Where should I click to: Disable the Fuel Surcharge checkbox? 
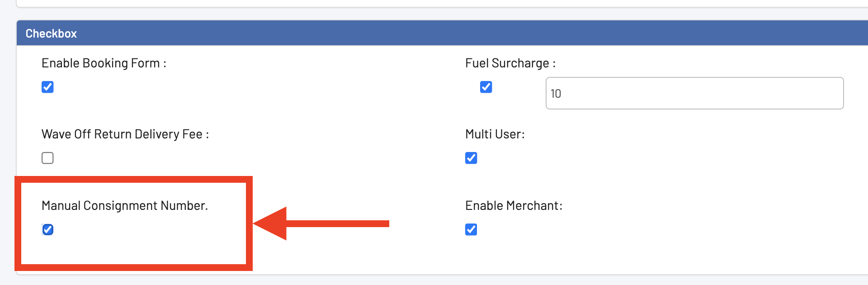[x=486, y=87]
